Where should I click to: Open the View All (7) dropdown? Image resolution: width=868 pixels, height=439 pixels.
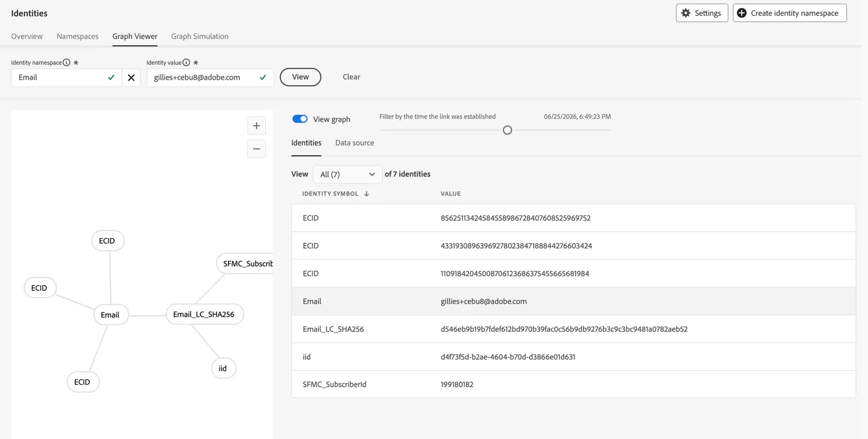pyautogui.click(x=347, y=174)
